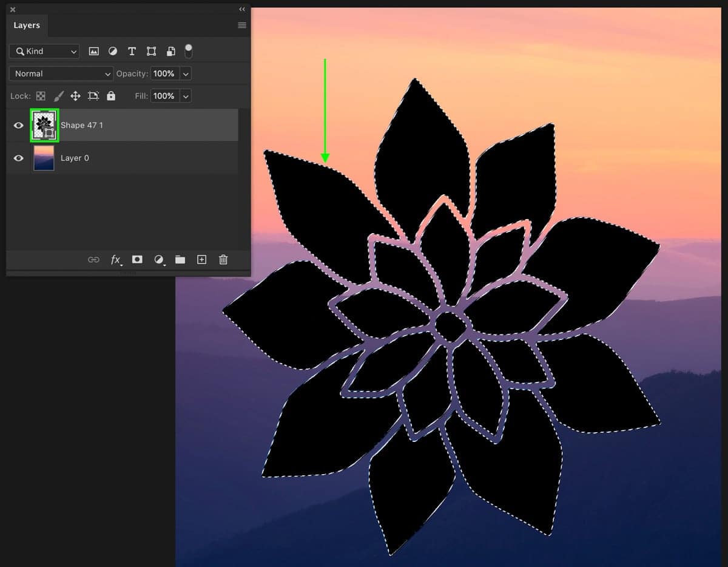Open the Kind filter dropdown
The width and height of the screenshot is (728, 567).
pyautogui.click(x=45, y=52)
